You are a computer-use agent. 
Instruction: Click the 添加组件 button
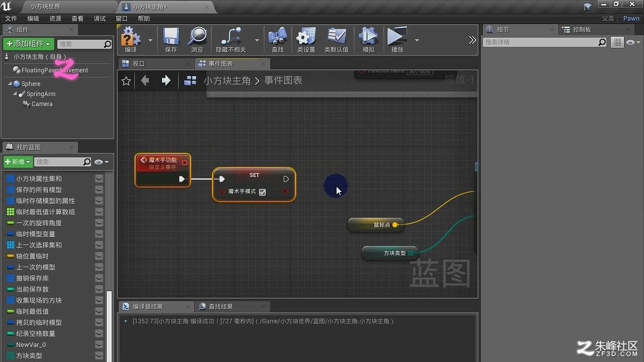point(28,44)
